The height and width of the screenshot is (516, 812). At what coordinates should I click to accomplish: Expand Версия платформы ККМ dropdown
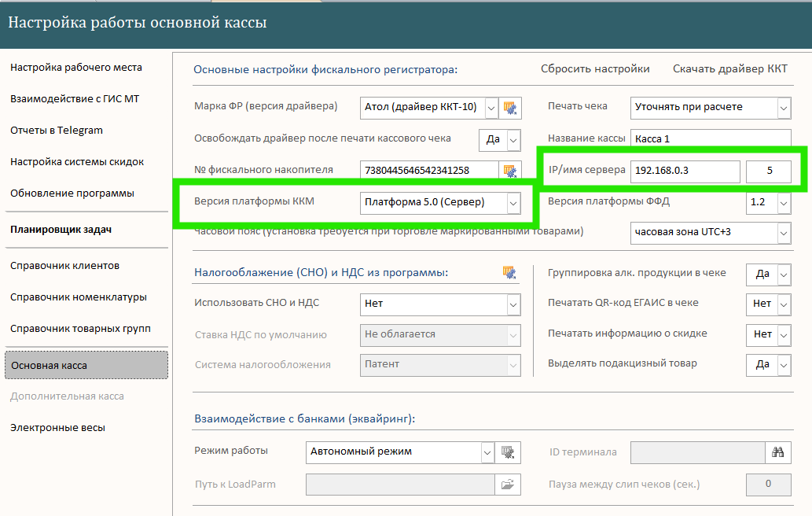513,203
